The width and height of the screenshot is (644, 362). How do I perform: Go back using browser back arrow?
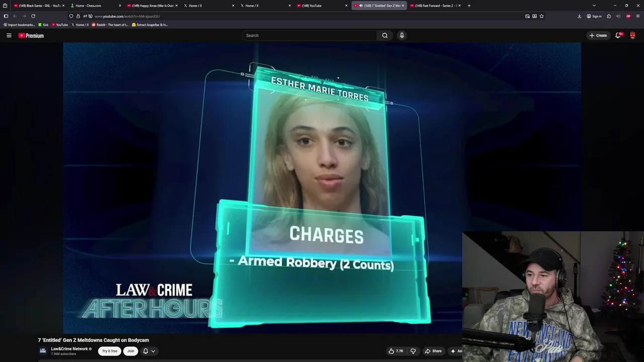click(x=15, y=16)
